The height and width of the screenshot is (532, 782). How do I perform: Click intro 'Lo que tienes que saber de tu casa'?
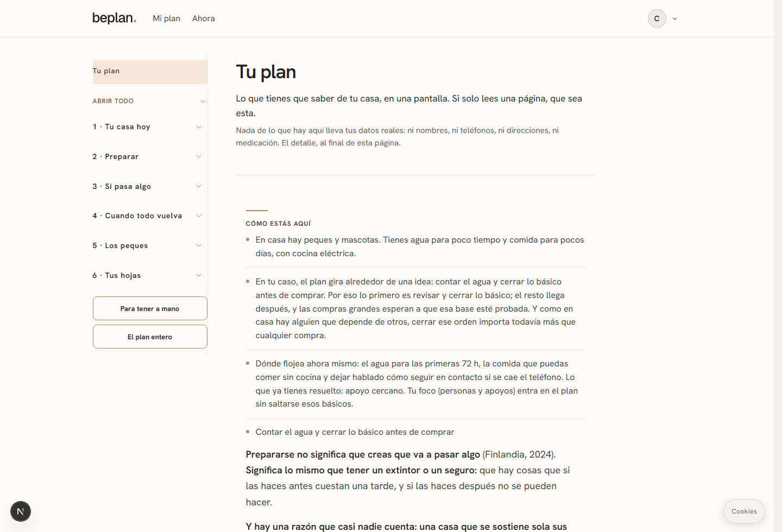pyautogui.click(x=409, y=106)
